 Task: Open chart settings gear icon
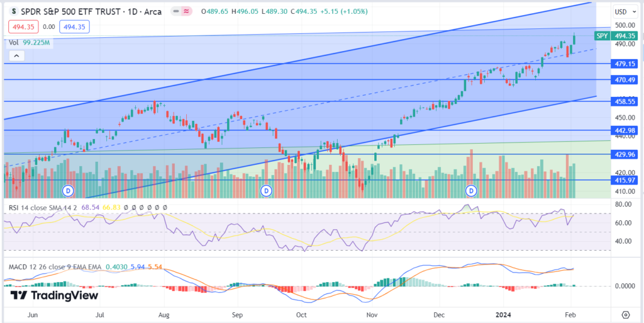(x=626, y=315)
